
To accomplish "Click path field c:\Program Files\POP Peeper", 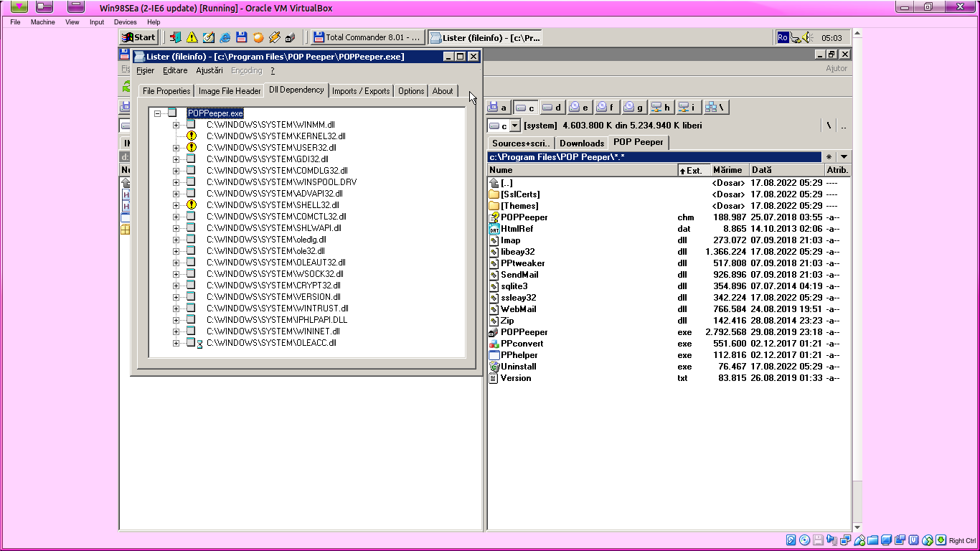I will (654, 156).
